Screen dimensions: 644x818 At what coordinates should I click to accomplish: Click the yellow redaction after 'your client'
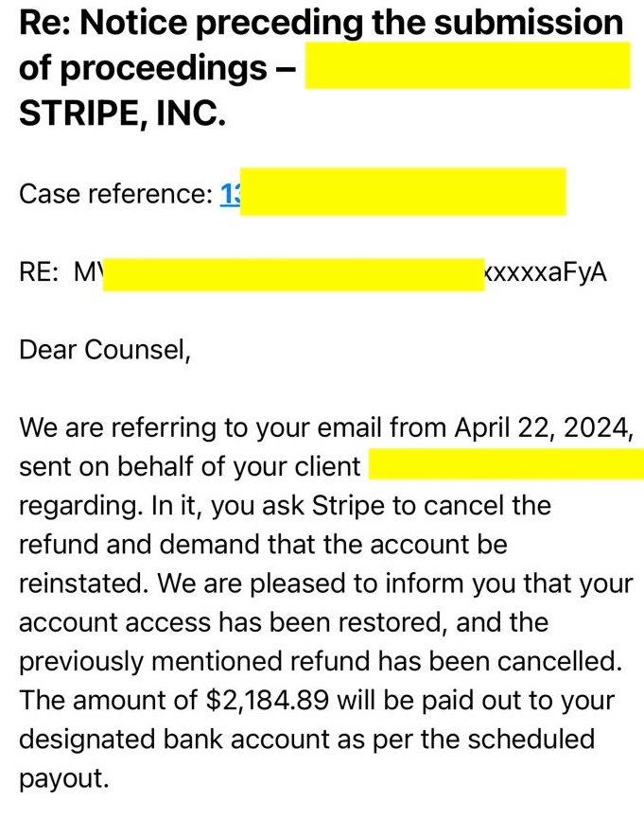506,466
